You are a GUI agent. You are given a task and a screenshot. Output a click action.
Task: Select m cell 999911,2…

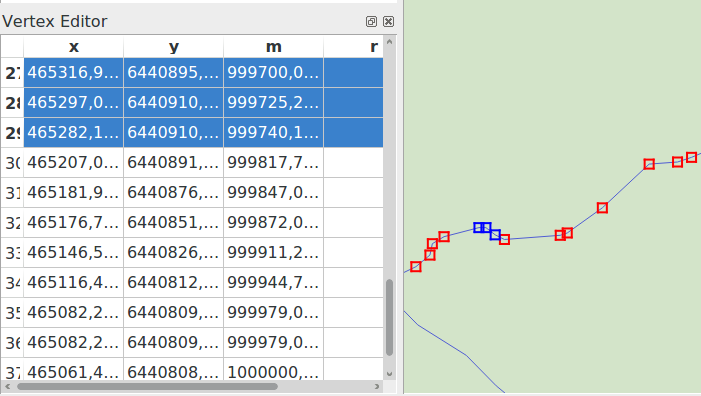click(x=273, y=252)
